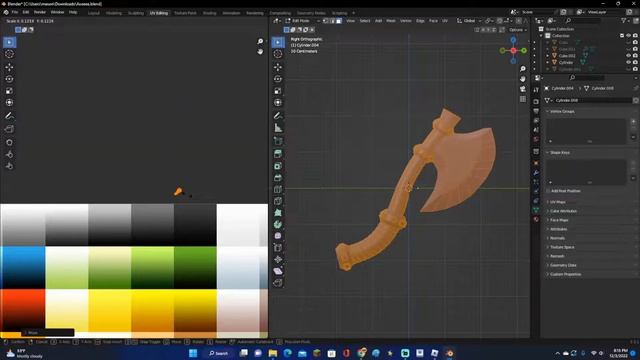This screenshot has width=640, height=360.
Task: Open the File menu
Action: click(15, 12)
